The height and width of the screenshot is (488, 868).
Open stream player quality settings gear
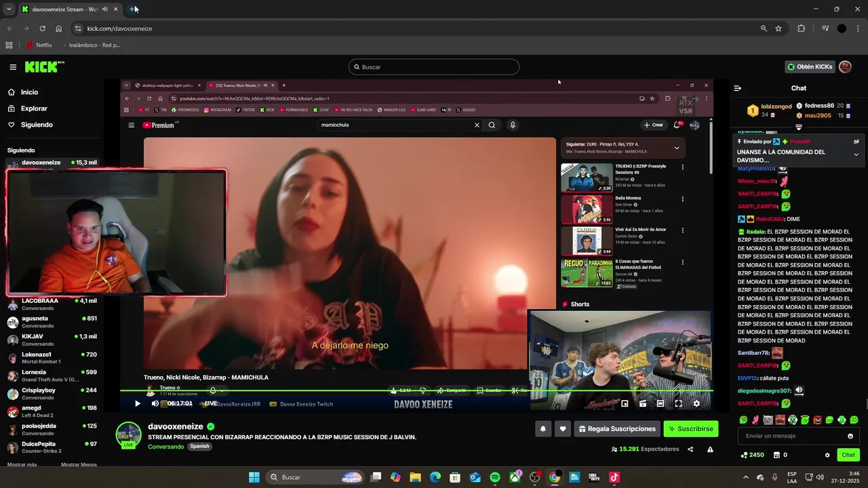tap(696, 403)
